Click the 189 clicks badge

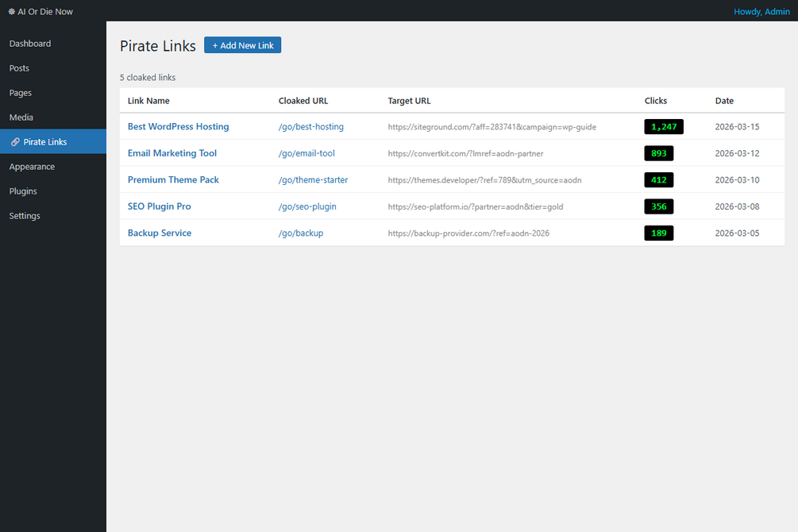pos(658,233)
